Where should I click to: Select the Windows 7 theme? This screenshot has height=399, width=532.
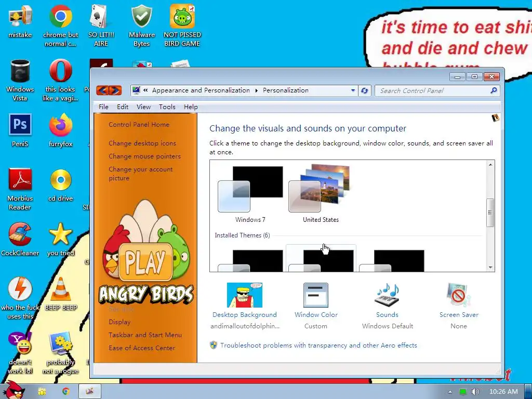250,194
